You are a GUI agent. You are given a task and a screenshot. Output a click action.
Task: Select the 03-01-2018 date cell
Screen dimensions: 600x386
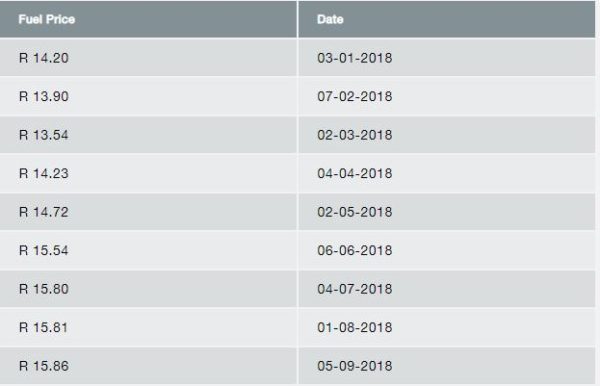[x=447, y=58]
